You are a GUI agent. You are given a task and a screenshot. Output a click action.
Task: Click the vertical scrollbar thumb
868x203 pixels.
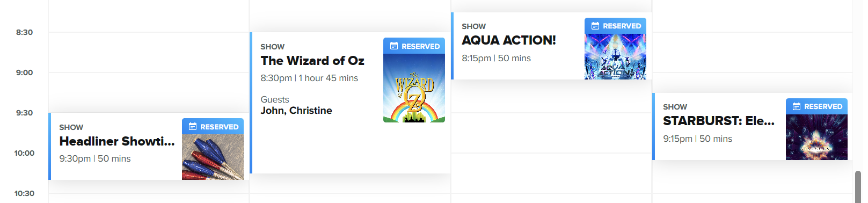tap(858, 187)
